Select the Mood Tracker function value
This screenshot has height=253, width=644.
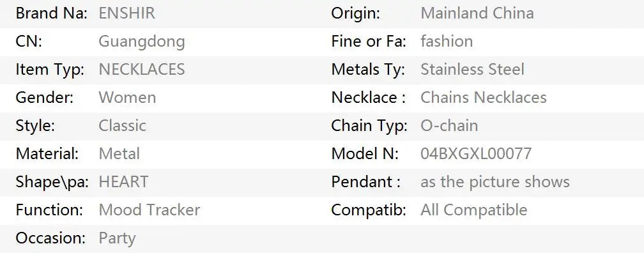(149, 210)
